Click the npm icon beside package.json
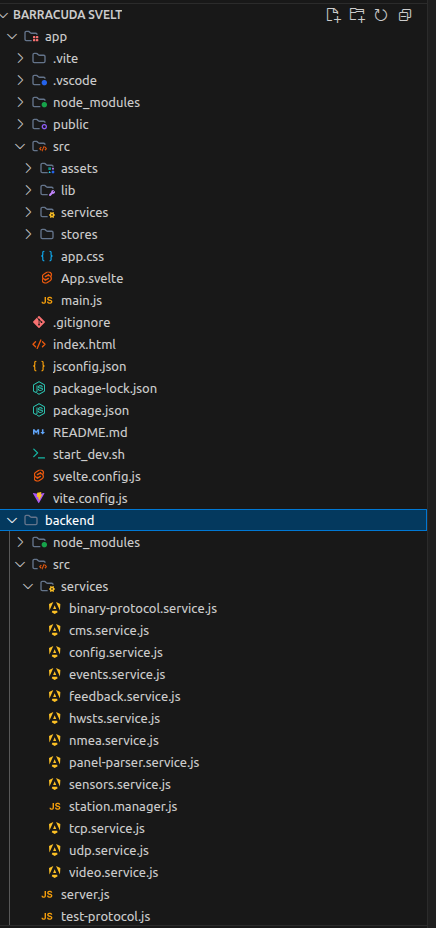 (39, 410)
